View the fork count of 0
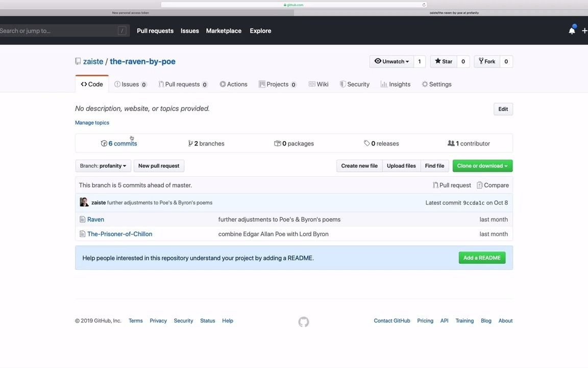Screen dimensions: 588x368 [506, 61]
